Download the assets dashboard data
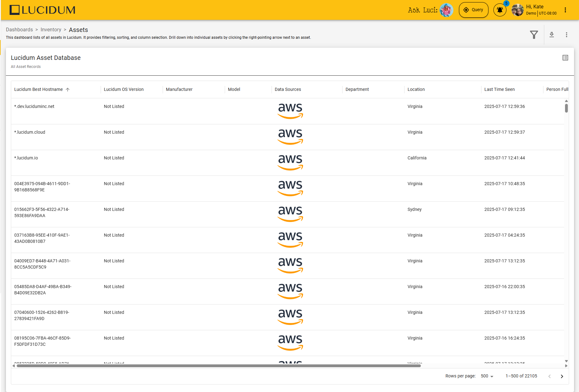Image resolution: width=579 pixels, height=392 pixels. (x=552, y=34)
